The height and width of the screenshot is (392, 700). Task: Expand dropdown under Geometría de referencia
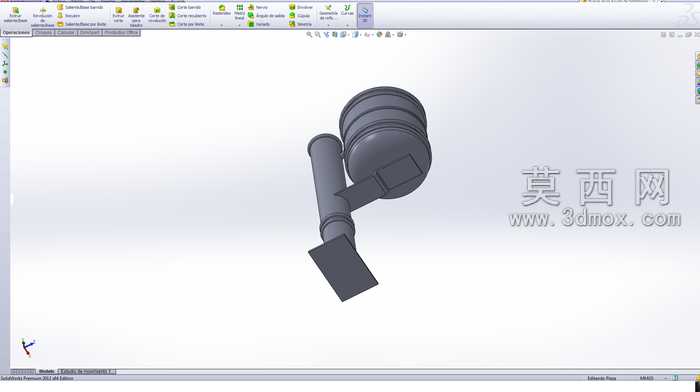pos(329,25)
